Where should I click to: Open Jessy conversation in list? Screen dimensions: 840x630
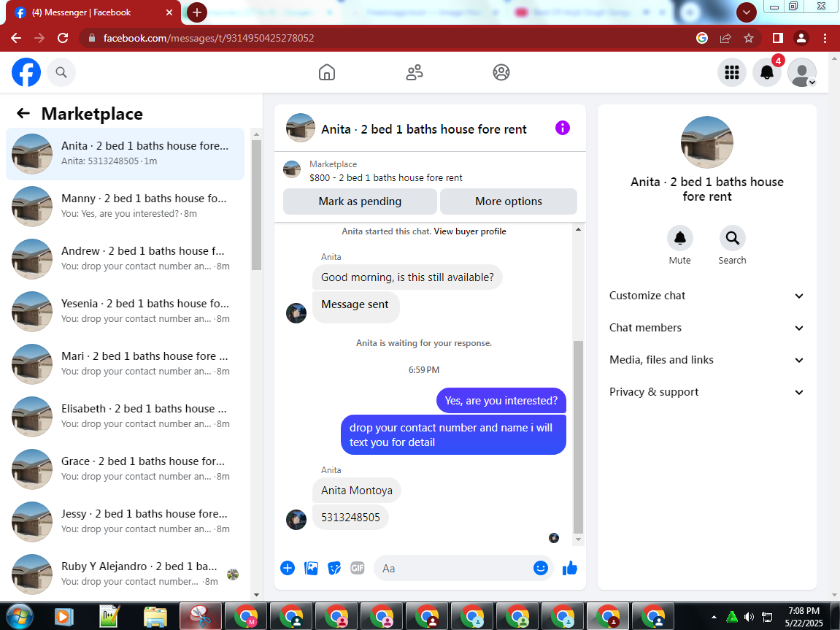coord(125,521)
